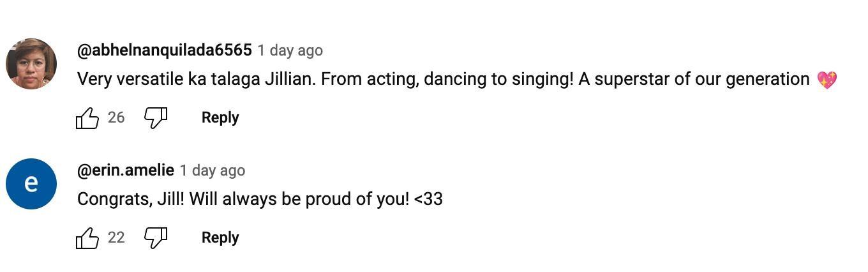Click the sparkling heart emoji
868x272 pixels.
click(827, 80)
